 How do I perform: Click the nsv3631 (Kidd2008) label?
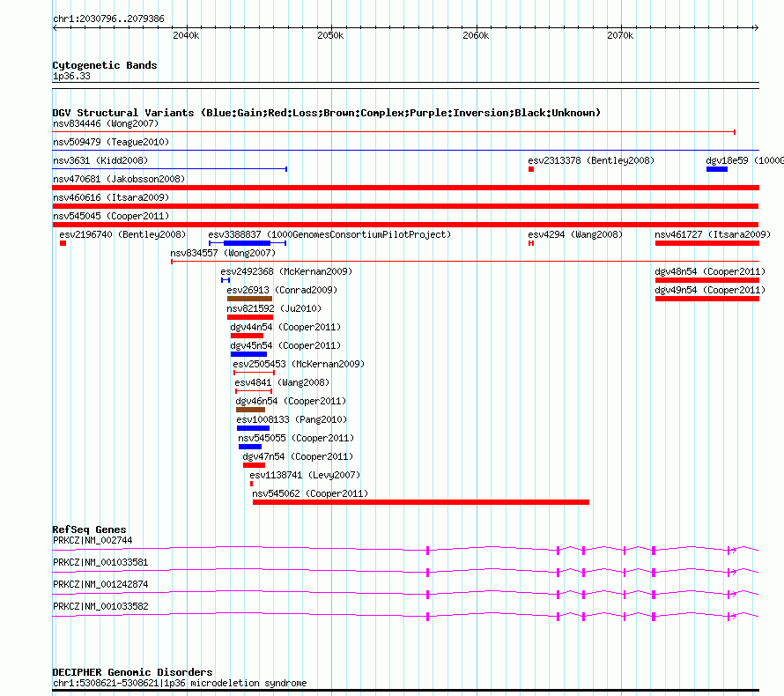tap(100, 160)
